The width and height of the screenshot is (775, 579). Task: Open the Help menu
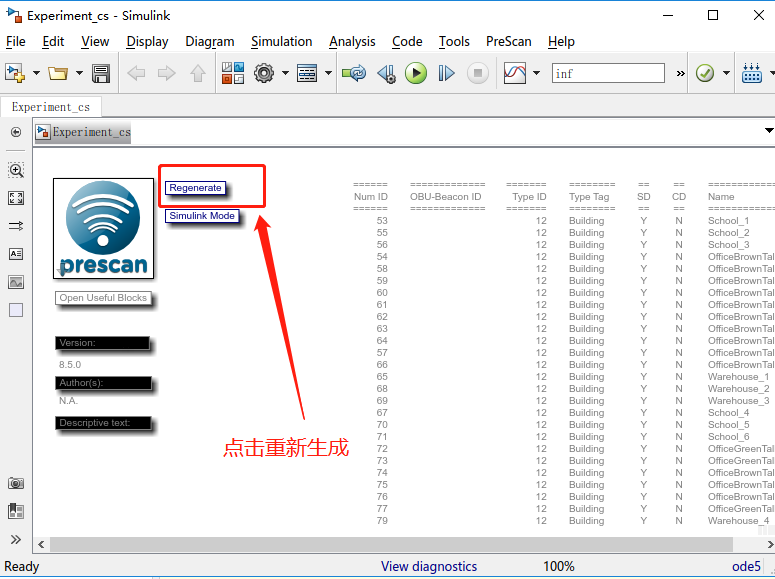561,42
